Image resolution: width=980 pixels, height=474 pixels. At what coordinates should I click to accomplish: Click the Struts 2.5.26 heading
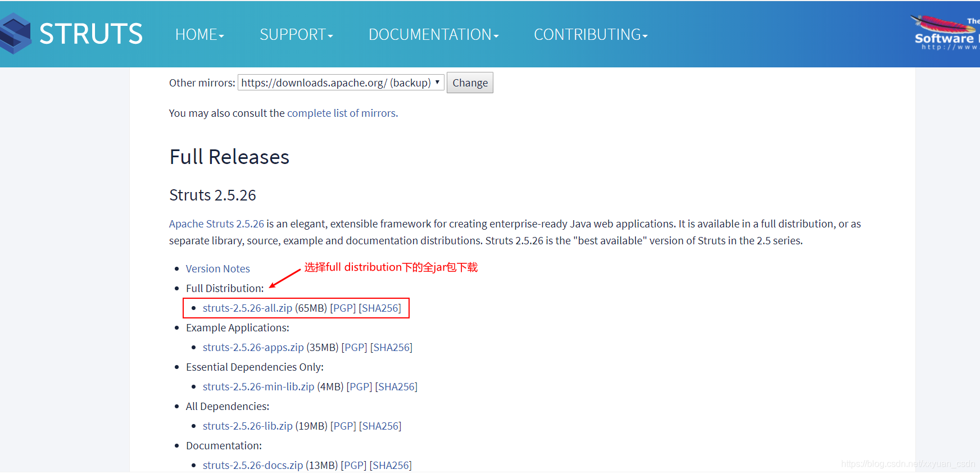212,195
